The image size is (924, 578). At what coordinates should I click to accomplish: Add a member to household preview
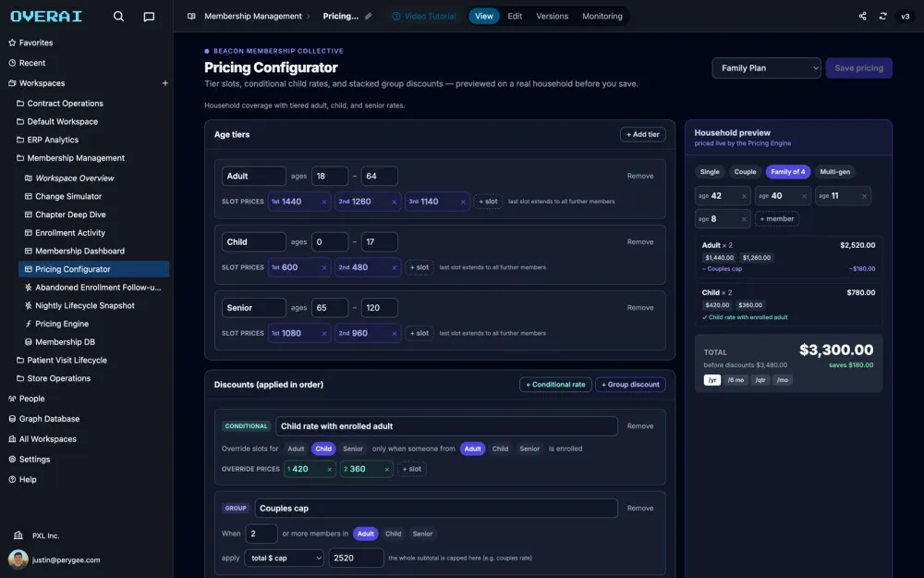777,219
